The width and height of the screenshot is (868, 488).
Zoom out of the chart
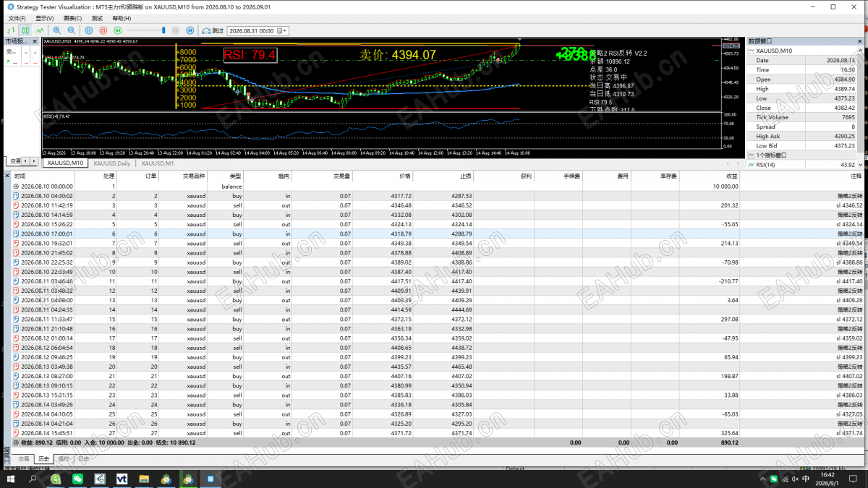(x=71, y=30)
